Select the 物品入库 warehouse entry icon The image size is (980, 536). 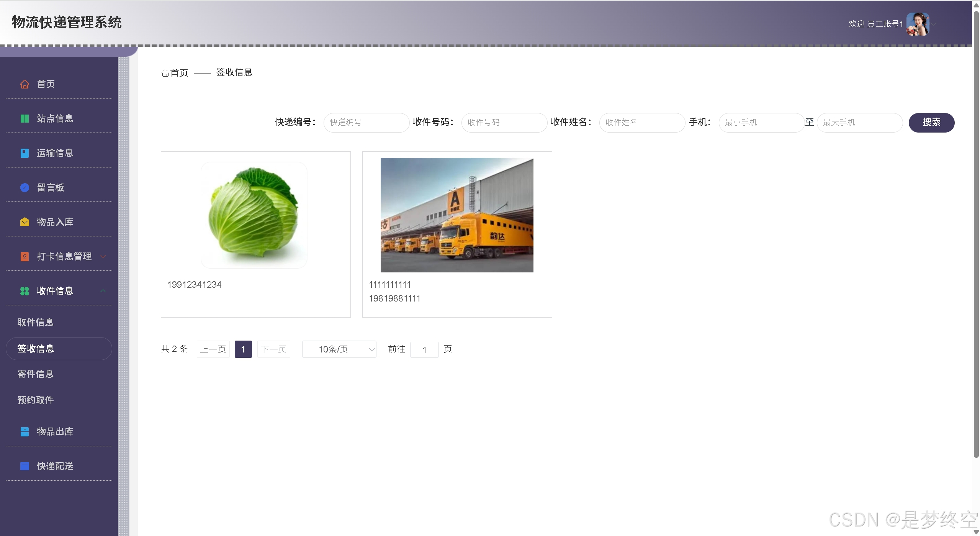point(25,221)
